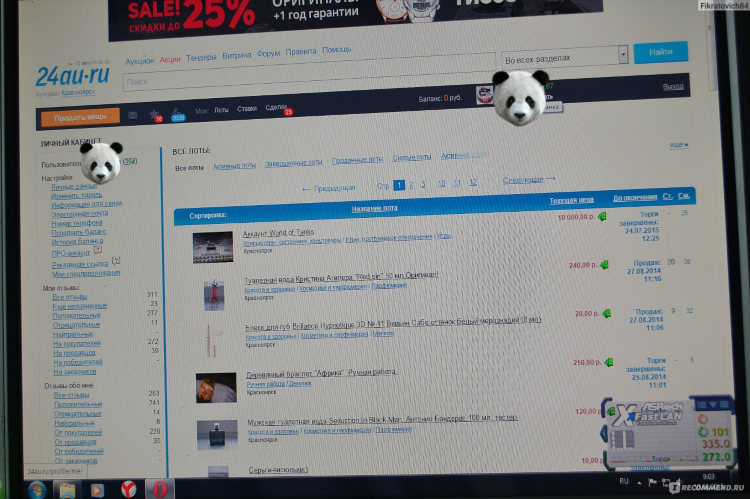
Task: Click green tag icon beside 20,00 р.
Action: 607,313
